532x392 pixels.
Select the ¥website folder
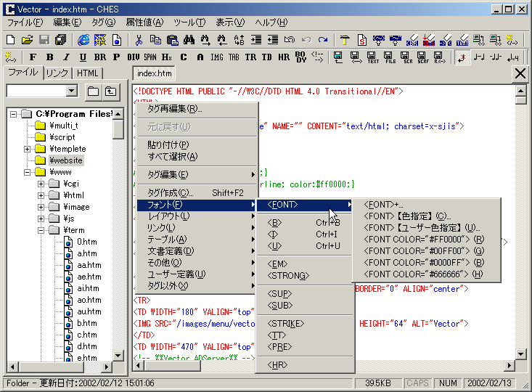pyautogui.click(x=66, y=160)
